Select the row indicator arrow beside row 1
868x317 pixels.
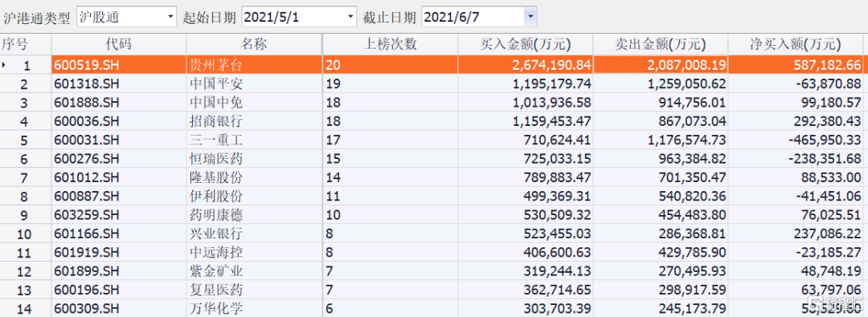[x=5, y=65]
